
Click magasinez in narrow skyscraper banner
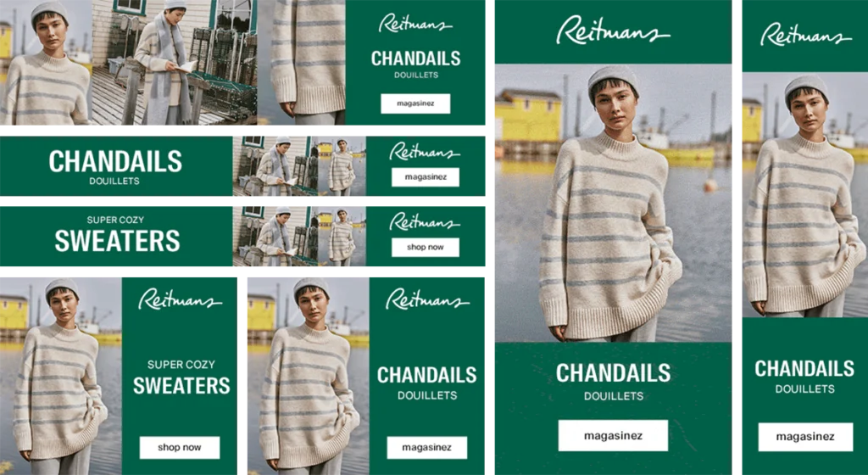click(x=805, y=437)
